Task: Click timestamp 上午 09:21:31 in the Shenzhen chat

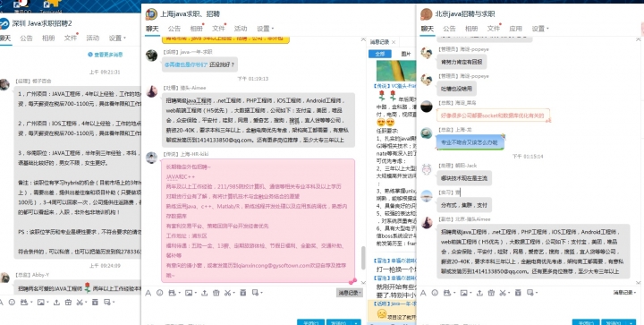Action: [106, 72]
